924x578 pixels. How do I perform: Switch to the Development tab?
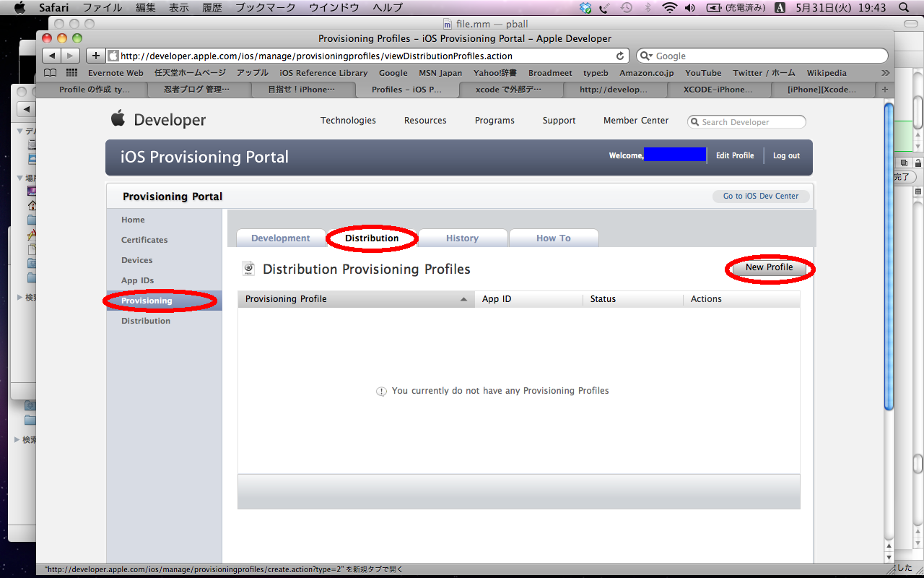[281, 238]
